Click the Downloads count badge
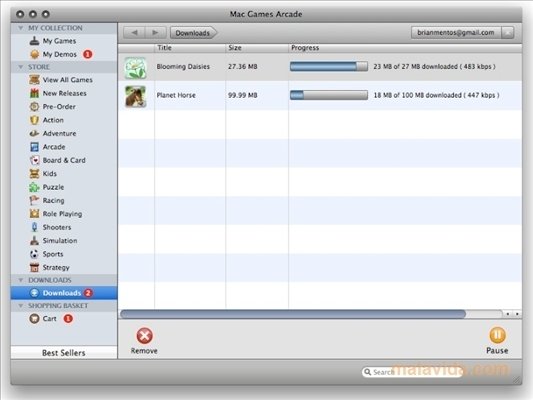The image size is (533, 400). 88,293
